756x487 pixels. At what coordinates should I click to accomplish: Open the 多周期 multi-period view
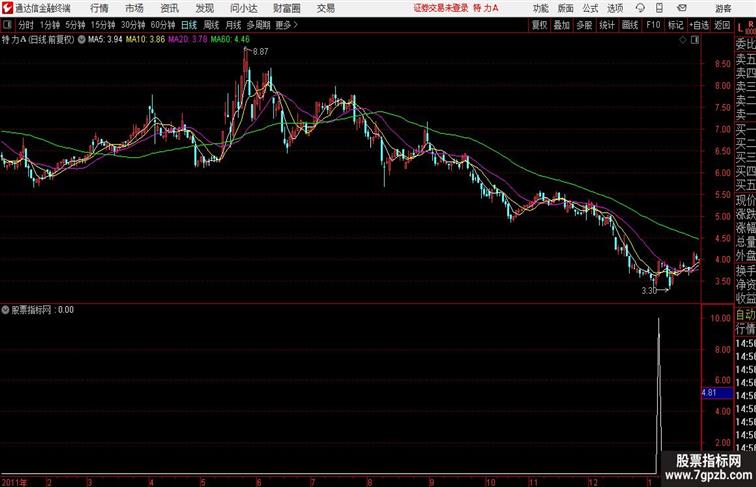coord(258,25)
